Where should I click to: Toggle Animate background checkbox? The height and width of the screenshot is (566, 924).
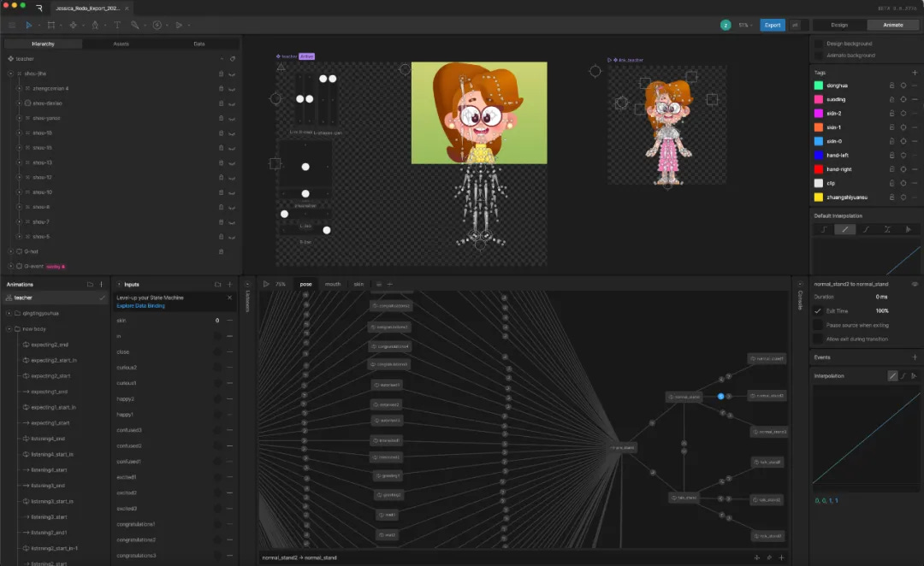[818, 56]
